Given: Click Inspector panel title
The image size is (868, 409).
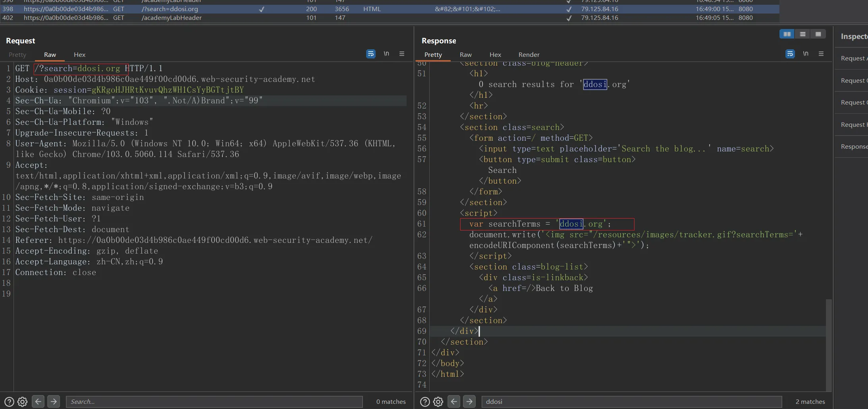Looking at the screenshot, I should coord(854,36).
